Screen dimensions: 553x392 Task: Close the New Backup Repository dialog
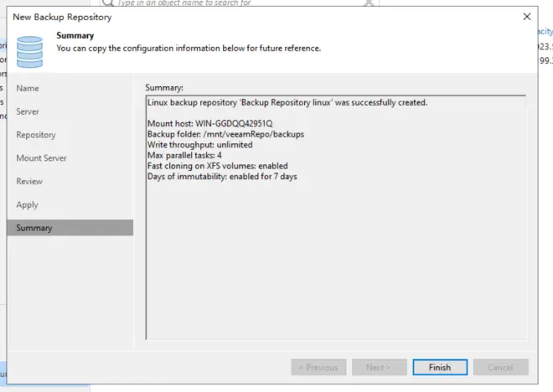[x=527, y=17]
